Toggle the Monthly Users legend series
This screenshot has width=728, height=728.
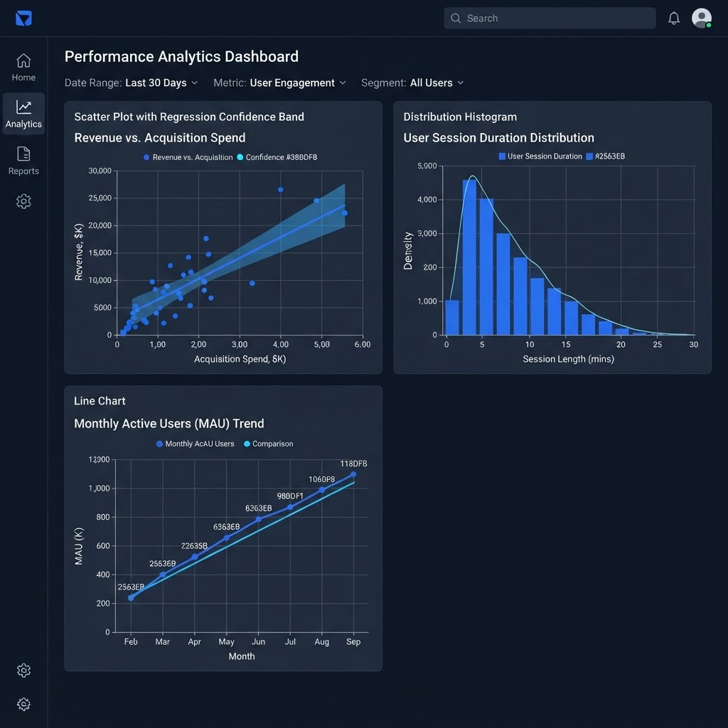[x=195, y=444]
